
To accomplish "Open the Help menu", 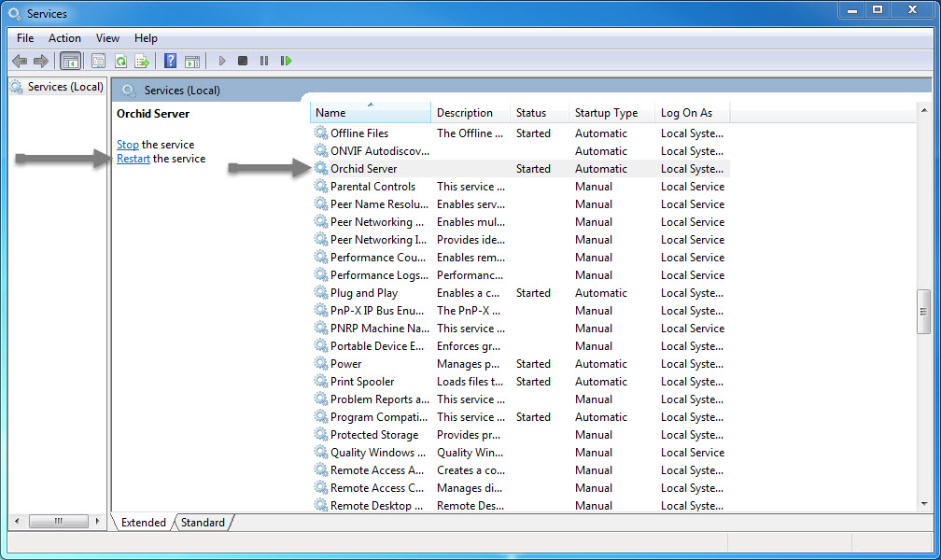I will pyautogui.click(x=146, y=38).
